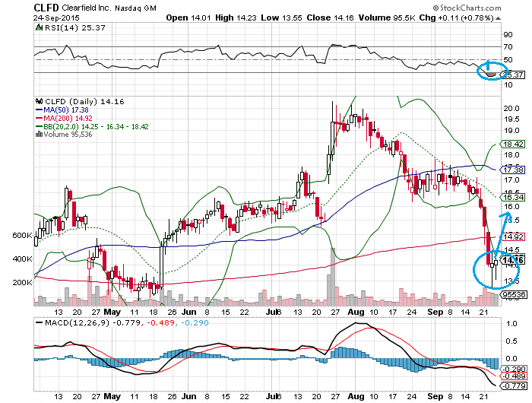Viewport: 532px width, 403px height.
Task: Click Sep on the MACD panel date axis
Action: (x=435, y=396)
